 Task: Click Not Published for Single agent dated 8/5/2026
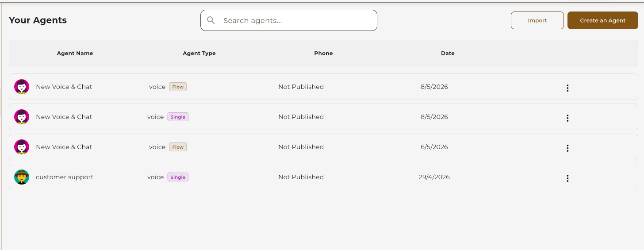click(301, 117)
